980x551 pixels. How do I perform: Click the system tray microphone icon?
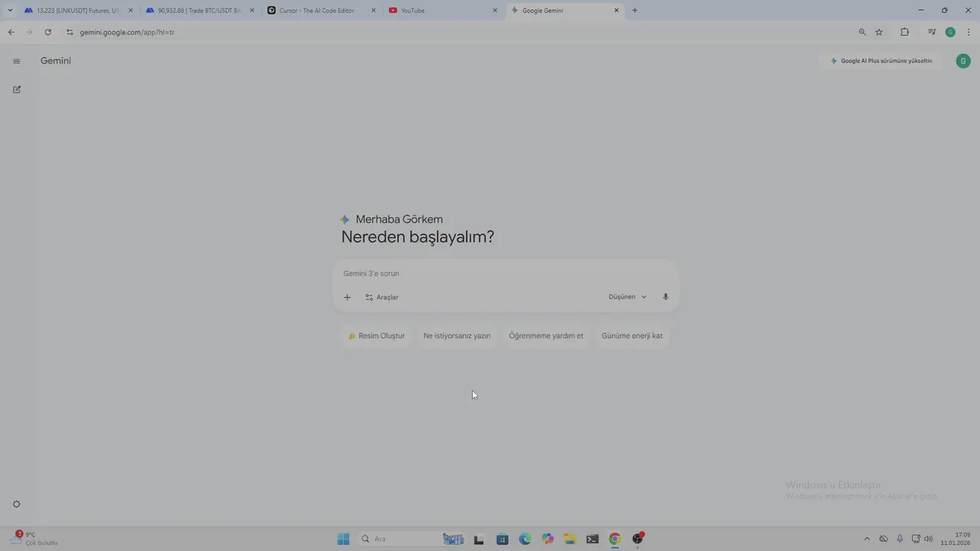point(900,539)
